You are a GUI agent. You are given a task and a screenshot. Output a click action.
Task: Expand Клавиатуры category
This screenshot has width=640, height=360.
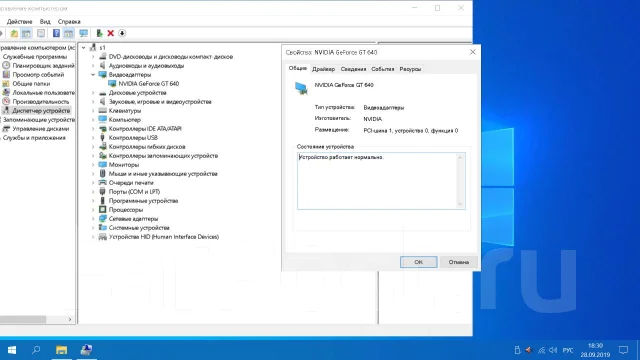(93, 111)
